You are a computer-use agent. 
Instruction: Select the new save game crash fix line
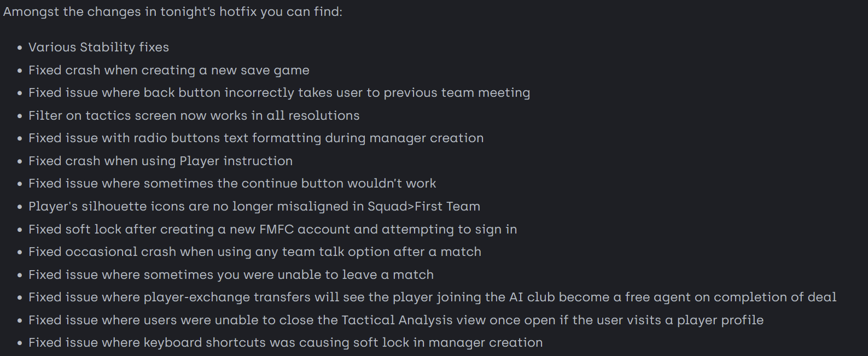tap(168, 71)
